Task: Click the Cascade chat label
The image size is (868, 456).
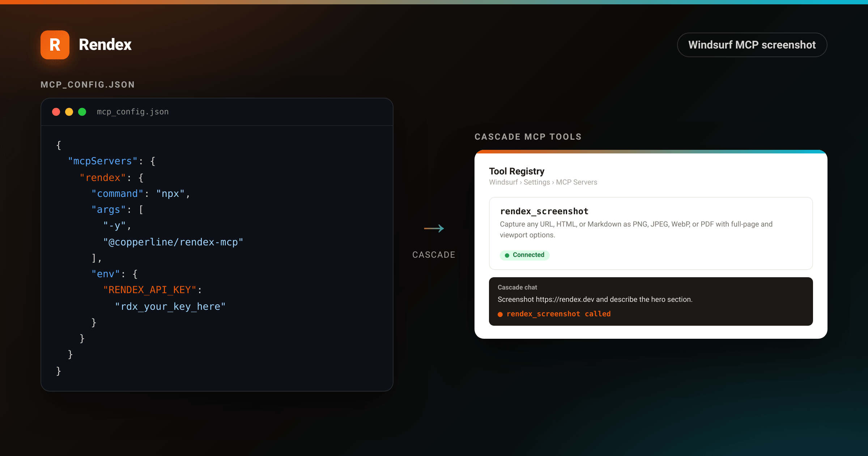Action: point(517,287)
